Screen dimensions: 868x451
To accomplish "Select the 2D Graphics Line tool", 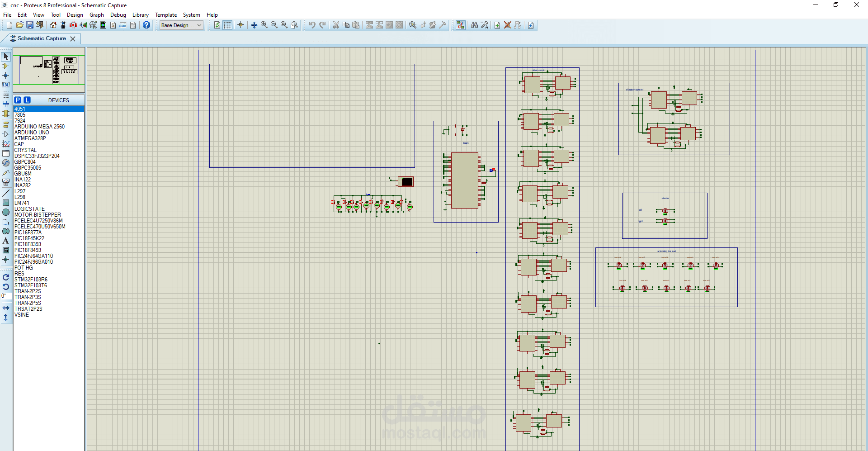I will (6, 193).
